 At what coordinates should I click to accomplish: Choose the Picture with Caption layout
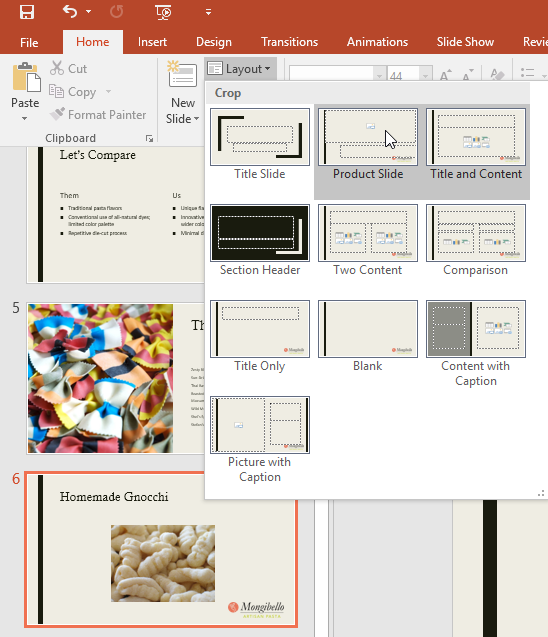tap(260, 440)
